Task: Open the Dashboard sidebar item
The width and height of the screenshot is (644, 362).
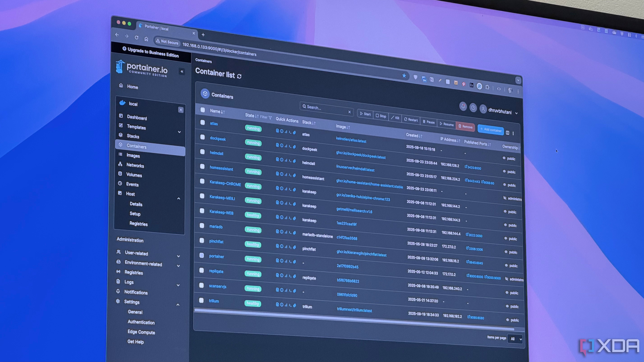Action: pyautogui.click(x=137, y=118)
